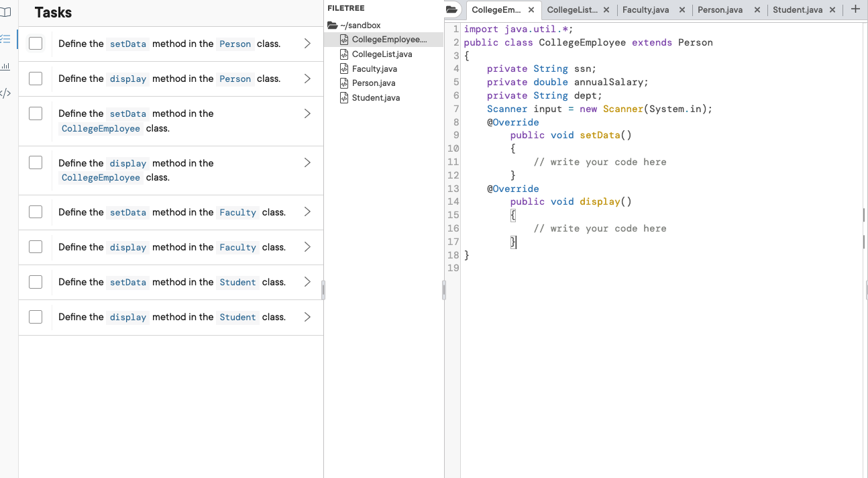Click line number 19 in the gutter

[x=453, y=268]
